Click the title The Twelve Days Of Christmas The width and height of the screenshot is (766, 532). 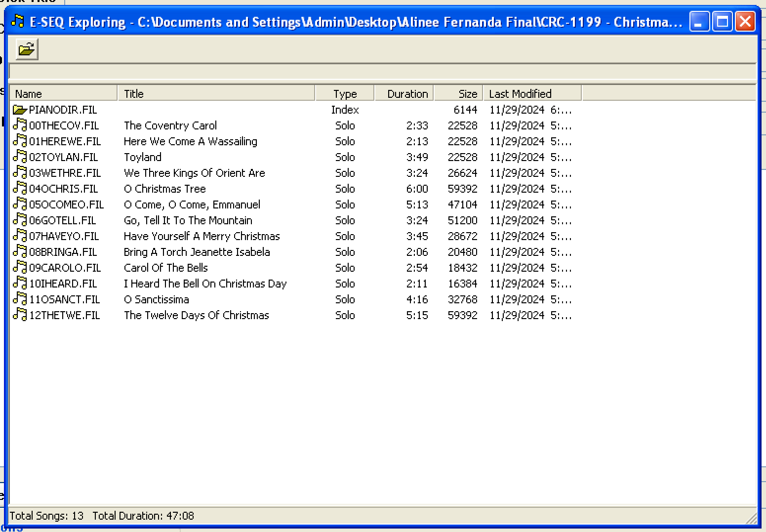tap(197, 315)
